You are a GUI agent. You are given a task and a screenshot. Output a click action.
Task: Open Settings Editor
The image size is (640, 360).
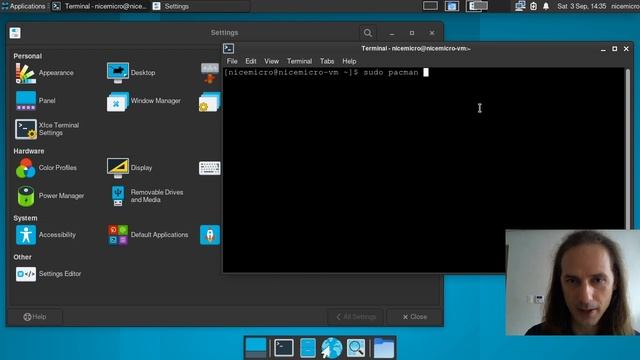click(x=48, y=274)
